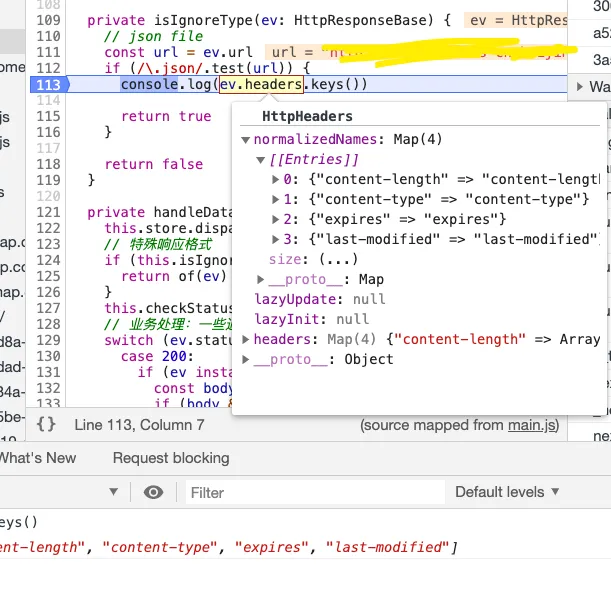
Task: Expand entry 0 content-length
Action: [x=275, y=180]
